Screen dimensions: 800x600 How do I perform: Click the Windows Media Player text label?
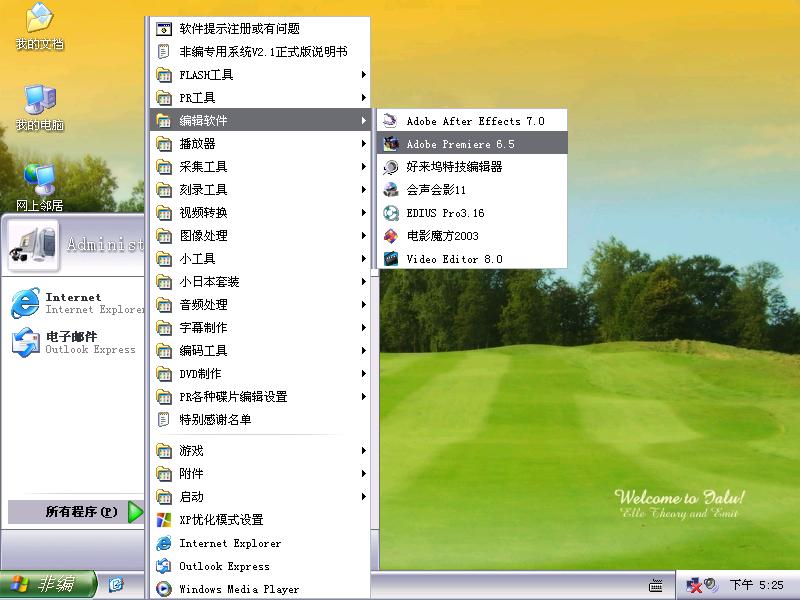(x=239, y=589)
